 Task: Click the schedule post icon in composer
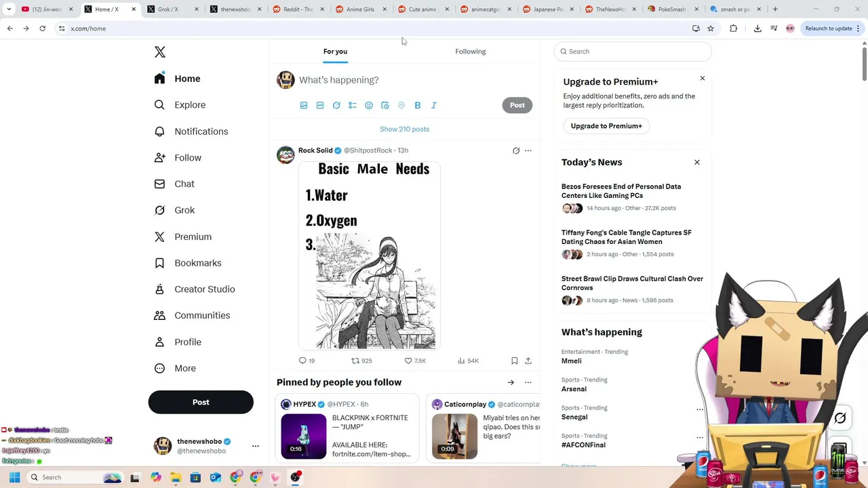click(x=385, y=105)
